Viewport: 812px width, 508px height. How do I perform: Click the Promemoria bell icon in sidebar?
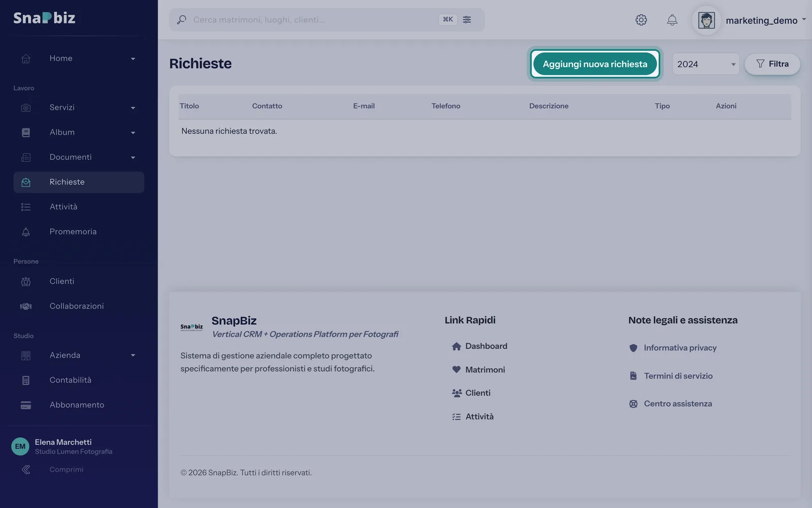[x=26, y=232]
